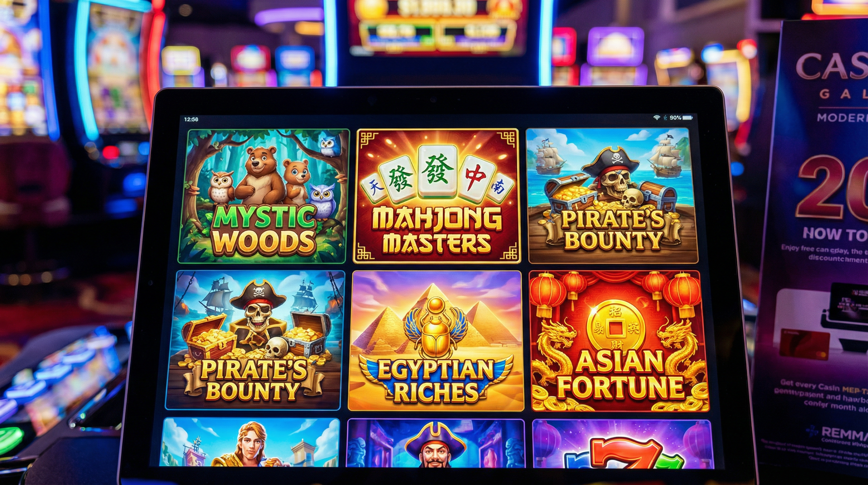Image resolution: width=868 pixels, height=485 pixels.
Task: Open the game tile showing the golden-armored hero
Action: point(249,442)
